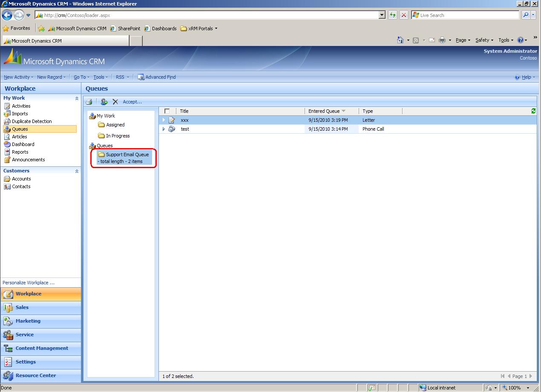Click the print icon in Queues toolbar

point(89,102)
